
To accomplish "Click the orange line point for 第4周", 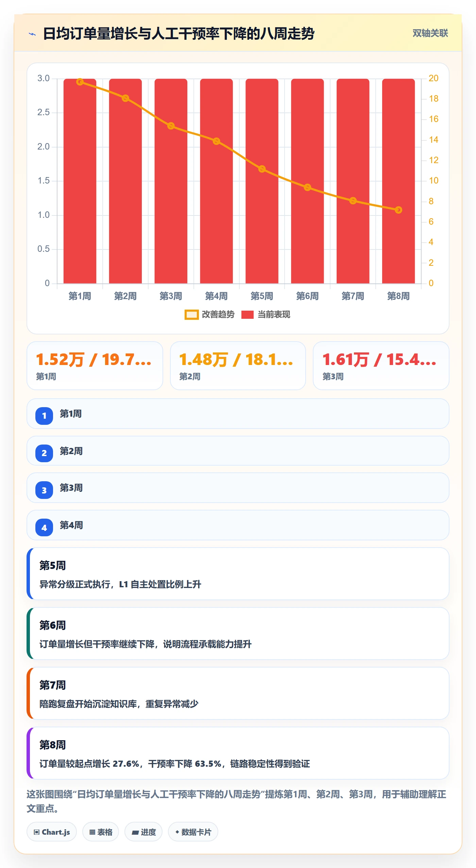I will point(217,141).
